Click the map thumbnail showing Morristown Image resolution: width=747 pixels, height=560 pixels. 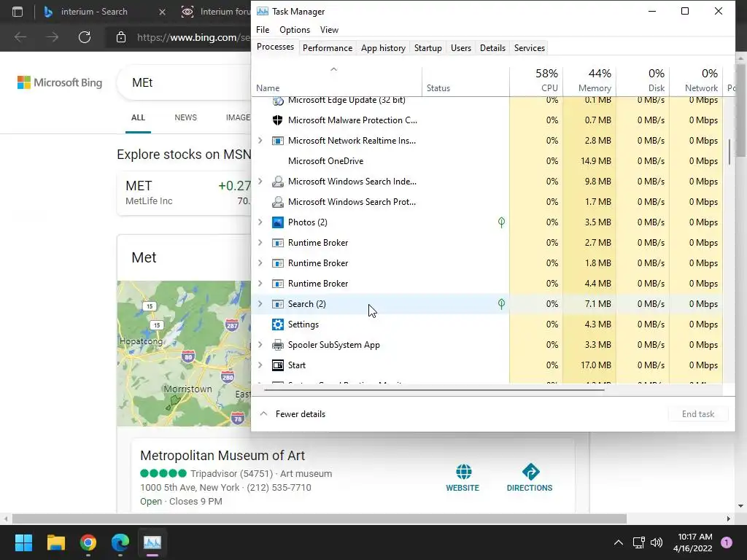(184, 354)
